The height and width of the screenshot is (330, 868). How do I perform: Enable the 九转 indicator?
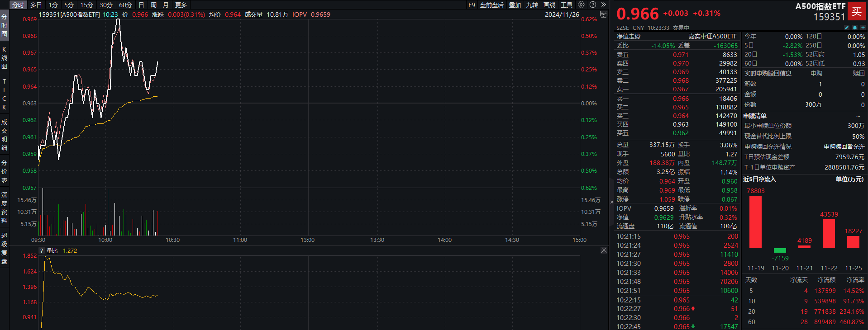pos(532,5)
